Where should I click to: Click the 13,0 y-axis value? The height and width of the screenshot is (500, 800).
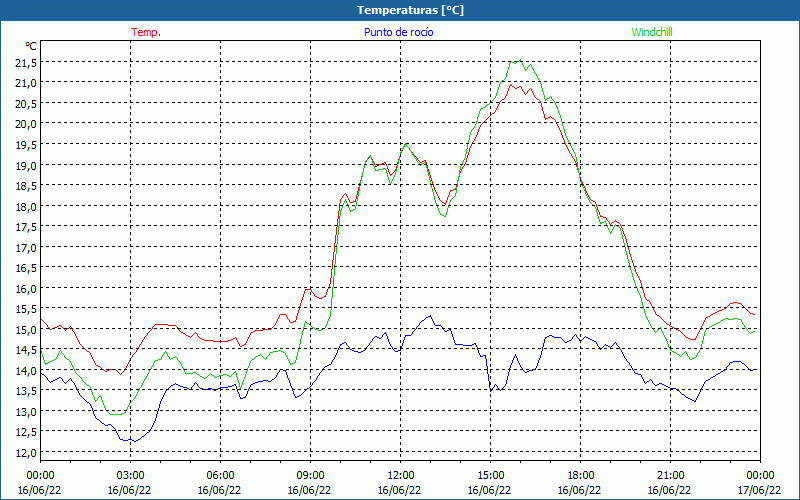pyautogui.click(x=26, y=411)
